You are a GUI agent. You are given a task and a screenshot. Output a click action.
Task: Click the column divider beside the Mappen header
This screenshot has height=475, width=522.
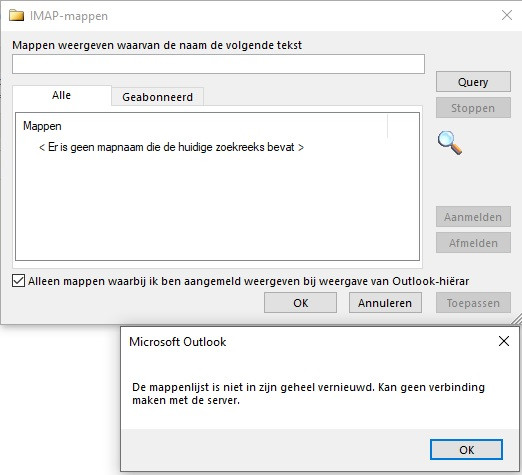387,126
